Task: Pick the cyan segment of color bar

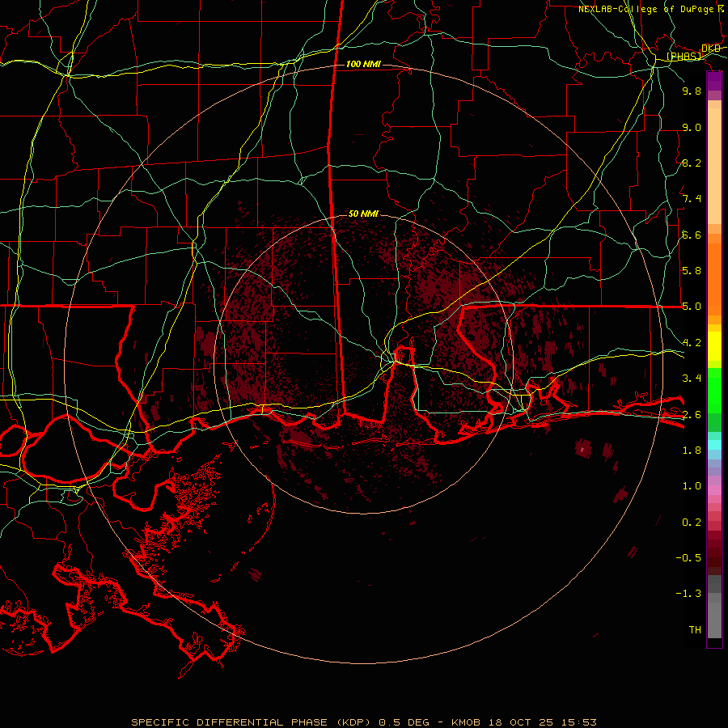Action: 714,445
